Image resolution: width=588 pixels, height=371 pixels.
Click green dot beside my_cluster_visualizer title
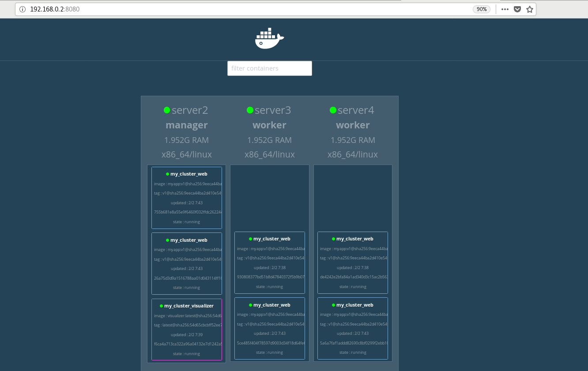coord(162,306)
